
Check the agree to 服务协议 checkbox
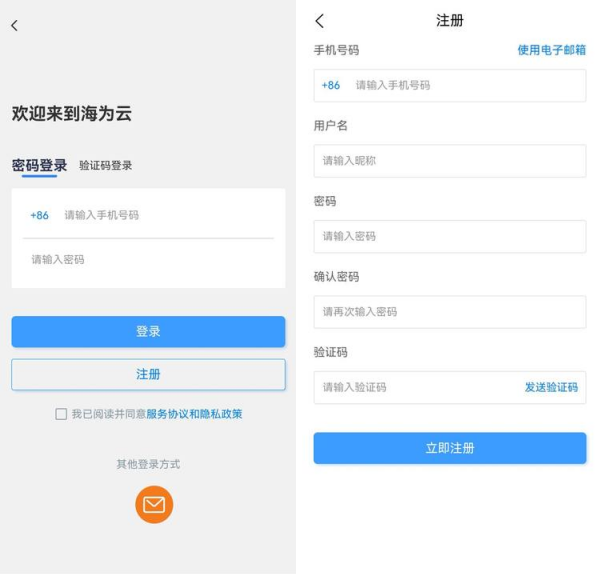pos(62,414)
